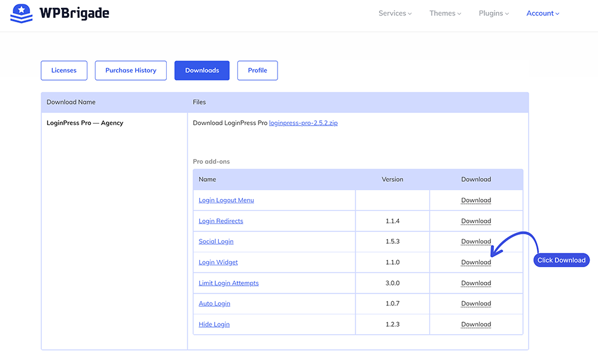The image size is (598, 364).
Task: Click Download for Hide Login
Action: click(476, 325)
